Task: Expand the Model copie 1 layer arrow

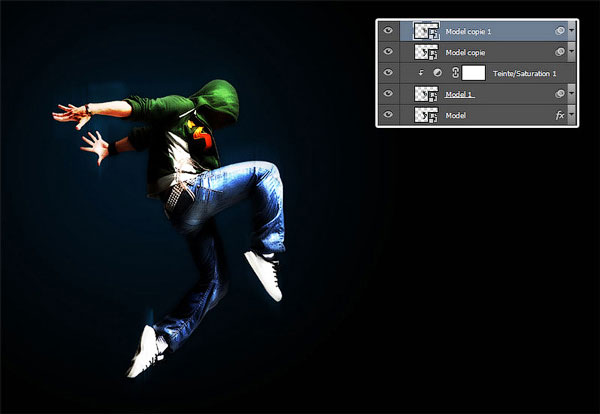Action: pos(571,31)
